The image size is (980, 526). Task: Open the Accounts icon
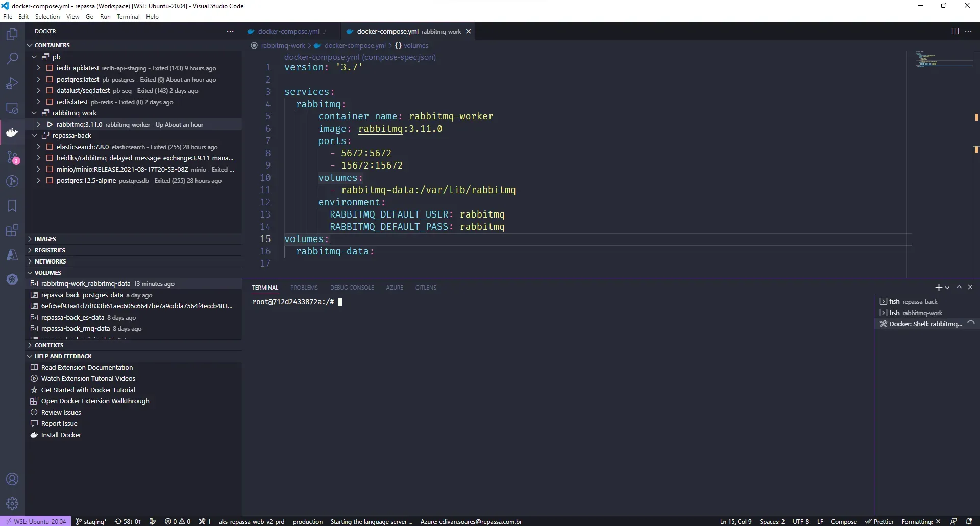coord(12,479)
